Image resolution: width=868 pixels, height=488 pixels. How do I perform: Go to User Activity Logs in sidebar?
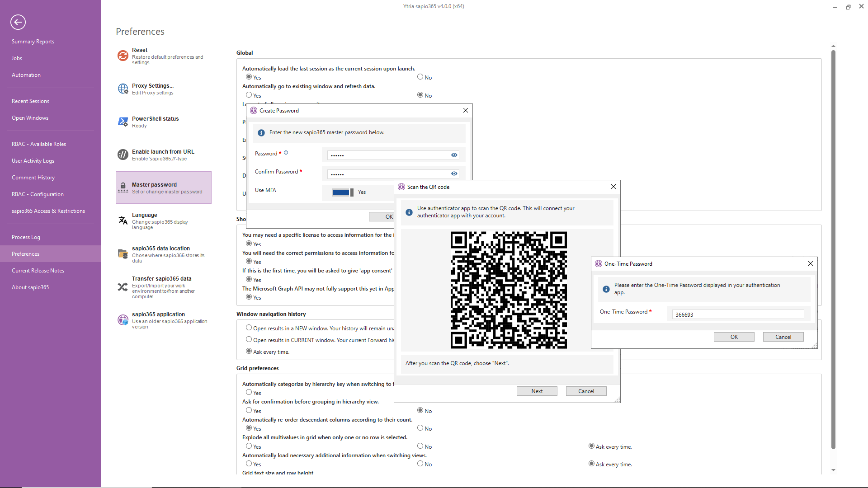[x=33, y=161]
